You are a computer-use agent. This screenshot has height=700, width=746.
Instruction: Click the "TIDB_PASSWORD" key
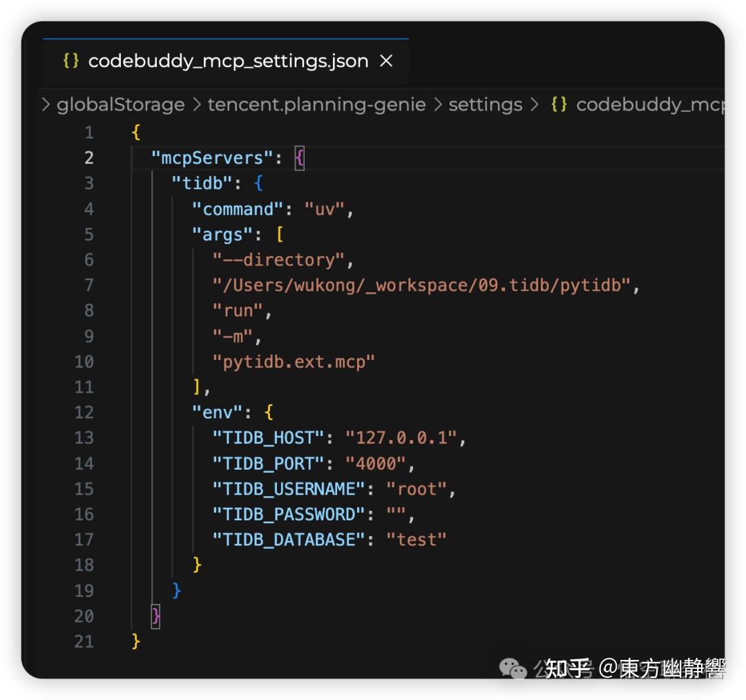(x=288, y=514)
